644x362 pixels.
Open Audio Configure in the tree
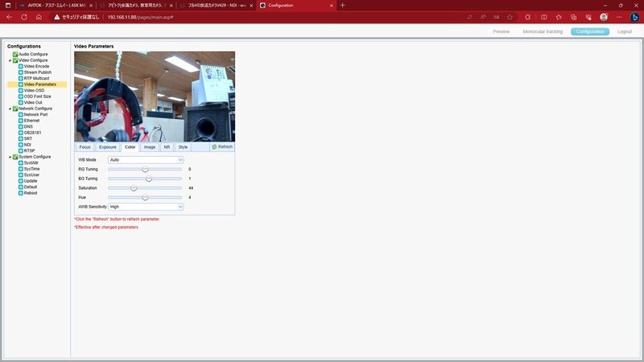coord(33,54)
